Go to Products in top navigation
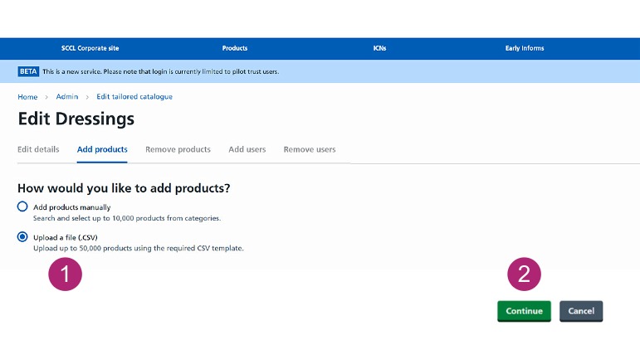Screen dimensions: 640x364 coord(235,48)
